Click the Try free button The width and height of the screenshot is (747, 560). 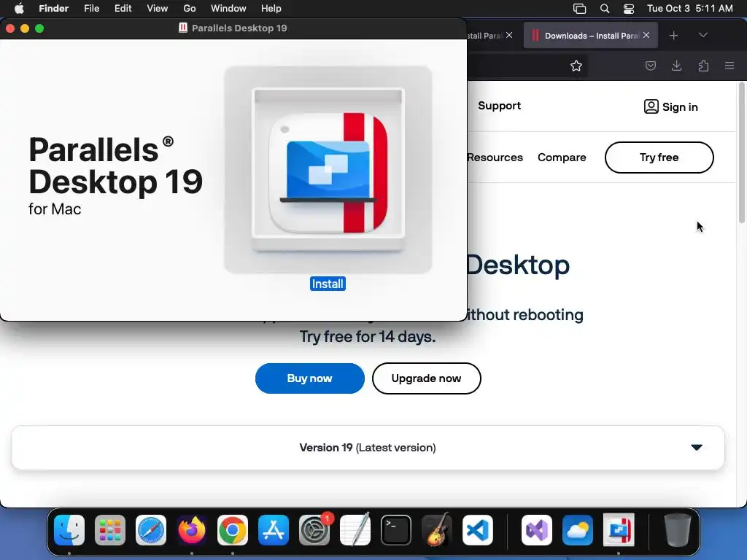(659, 157)
